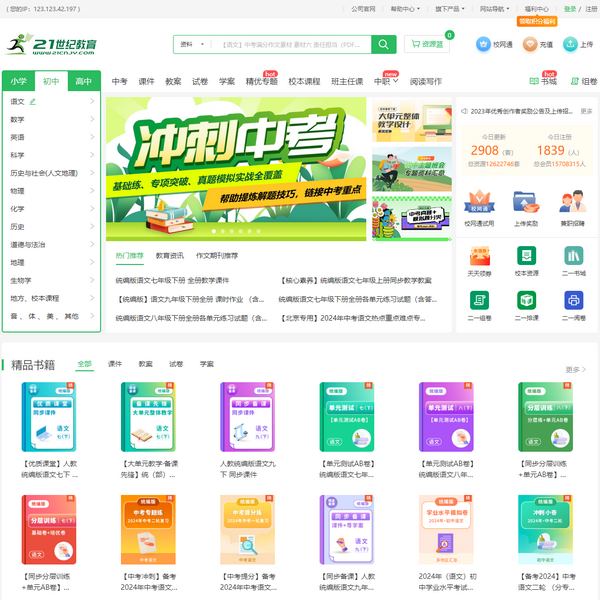Screen dimensions: 600x600
Task: Open the 天天领券 coupon icon
Action: coord(479,254)
